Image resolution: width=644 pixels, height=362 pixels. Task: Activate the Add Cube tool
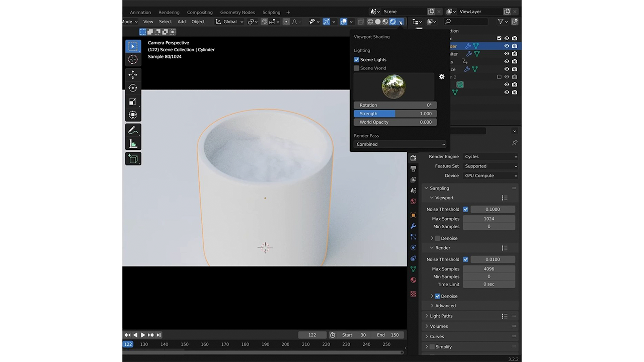click(133, 159)
